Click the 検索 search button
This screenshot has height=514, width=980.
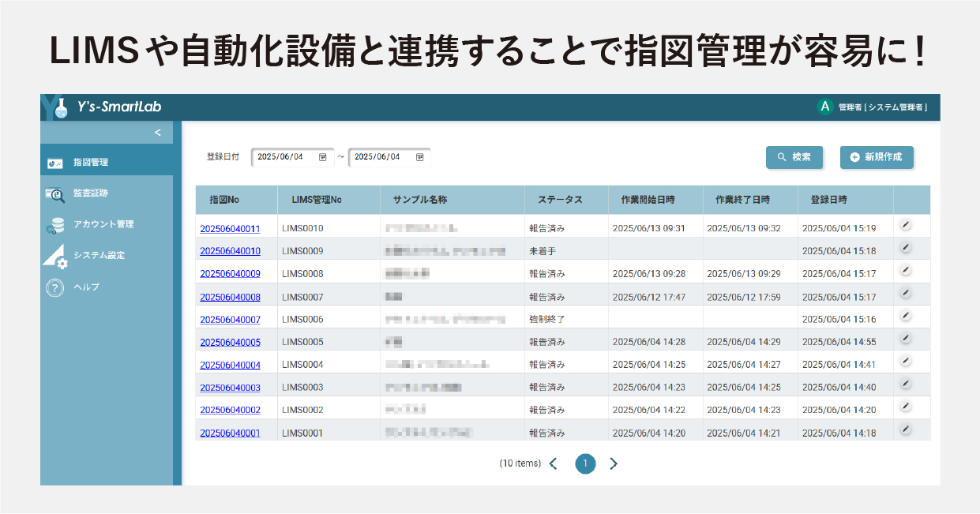click(x=794, y=157)
